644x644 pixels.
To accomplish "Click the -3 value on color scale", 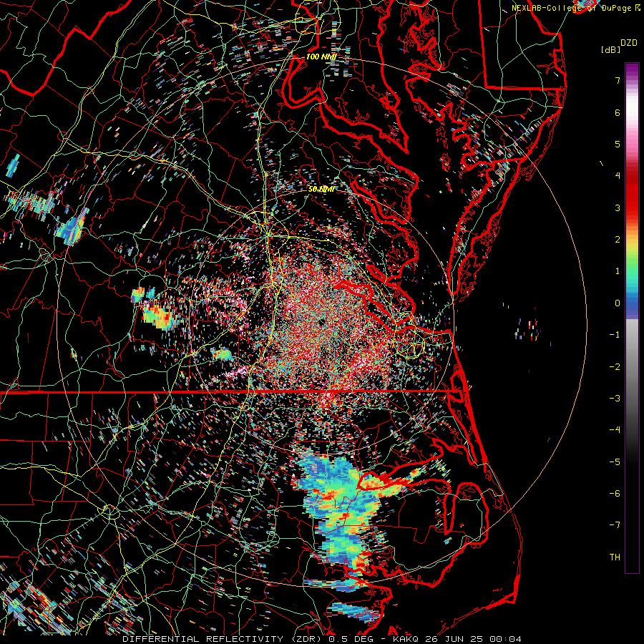I will coord(615,399).
